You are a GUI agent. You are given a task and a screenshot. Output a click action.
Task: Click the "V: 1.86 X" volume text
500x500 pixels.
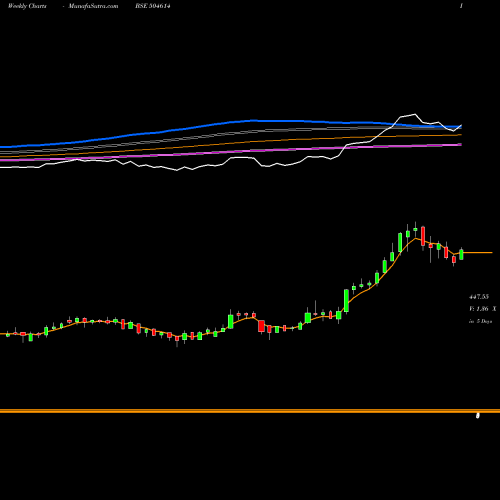click(483, 309)
